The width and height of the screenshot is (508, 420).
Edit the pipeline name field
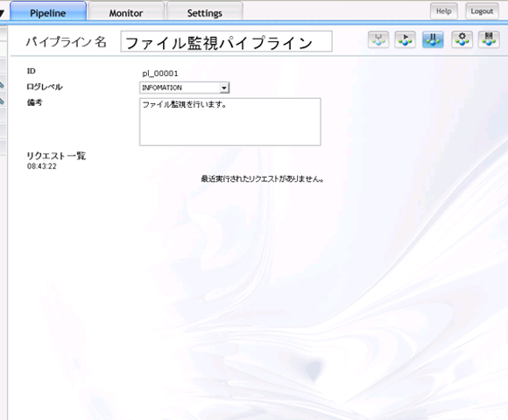(226, 41)
